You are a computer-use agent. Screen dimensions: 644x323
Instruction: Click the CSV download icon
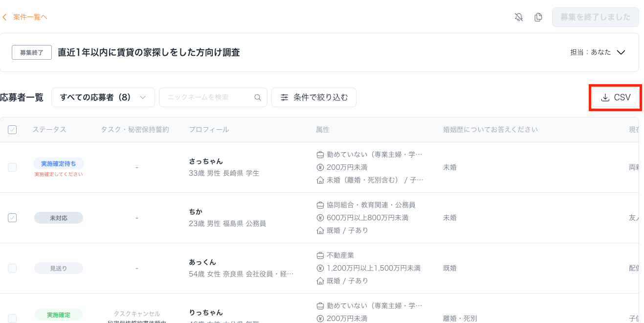coord(605,97)
